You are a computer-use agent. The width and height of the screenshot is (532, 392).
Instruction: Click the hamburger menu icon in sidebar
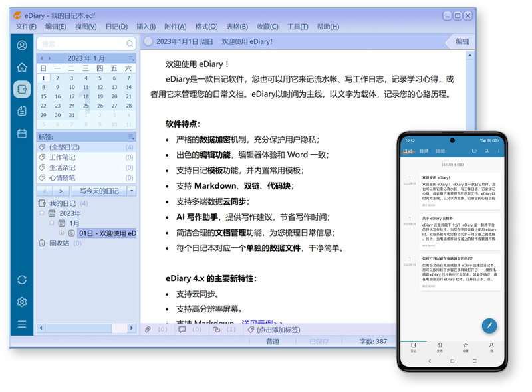(22, 324)
